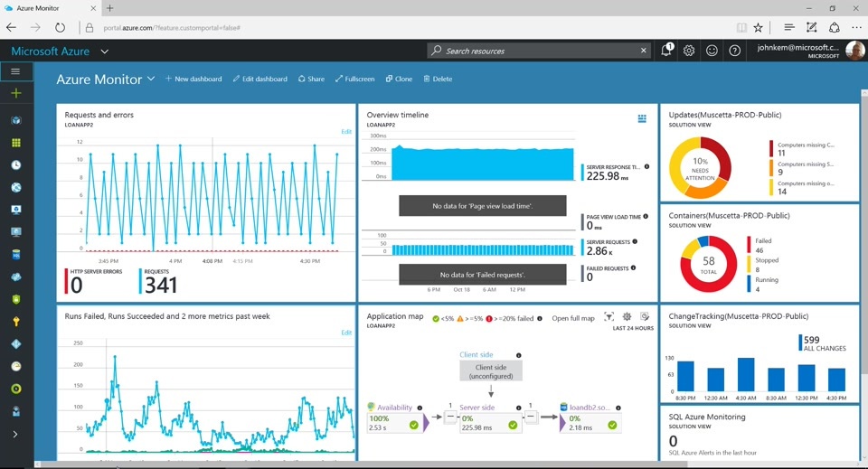Click the Updates donut chart
The height and width of the screenshot is (469, 868).
700,167
